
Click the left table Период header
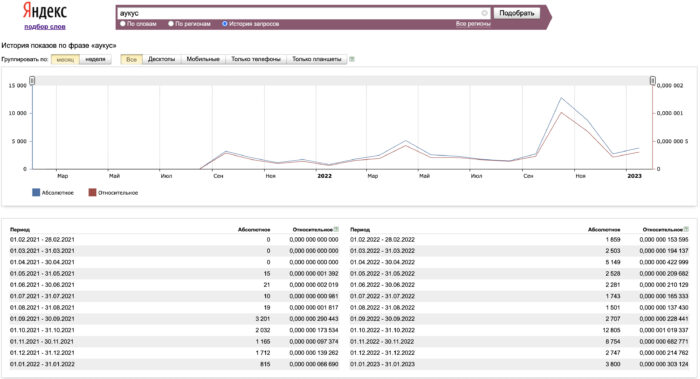[x=20, y=229]
